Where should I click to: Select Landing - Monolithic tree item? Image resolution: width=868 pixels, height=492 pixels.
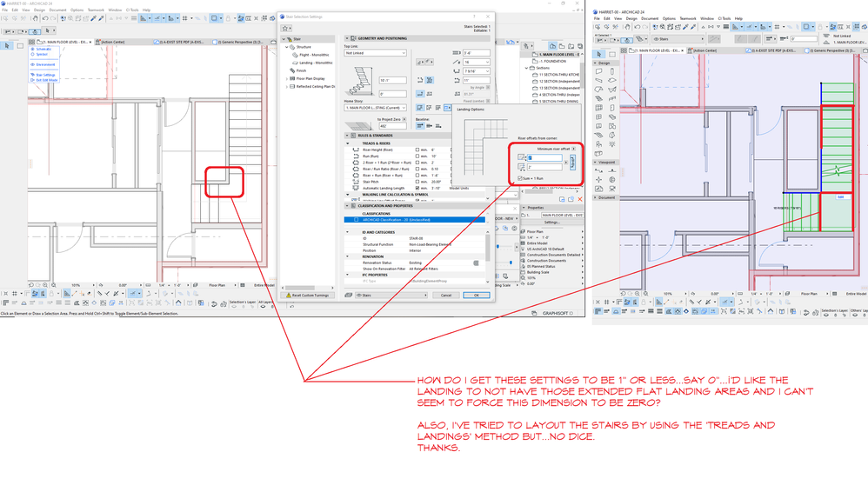pos(314,63)
